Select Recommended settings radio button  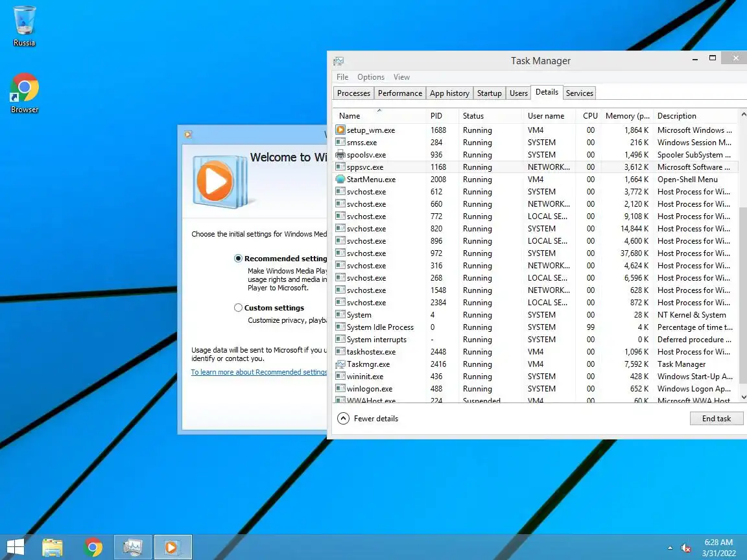[x=238, y=258]
